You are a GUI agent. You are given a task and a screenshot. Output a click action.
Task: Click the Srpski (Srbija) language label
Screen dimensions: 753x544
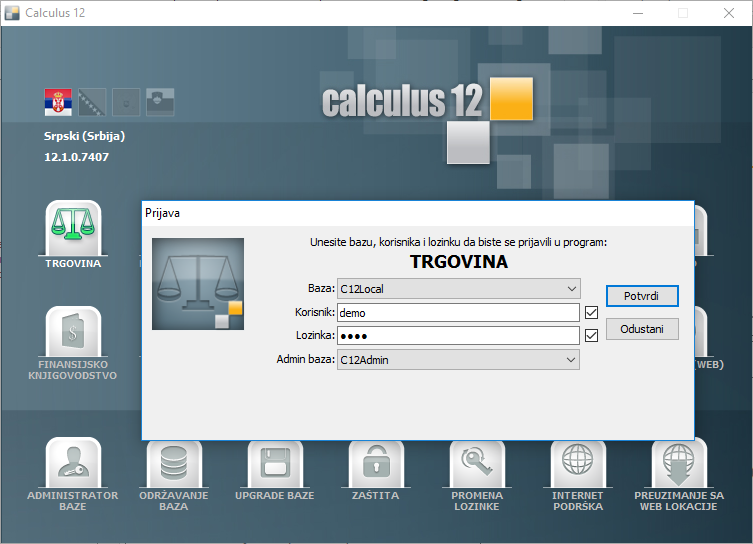point(85,136)
